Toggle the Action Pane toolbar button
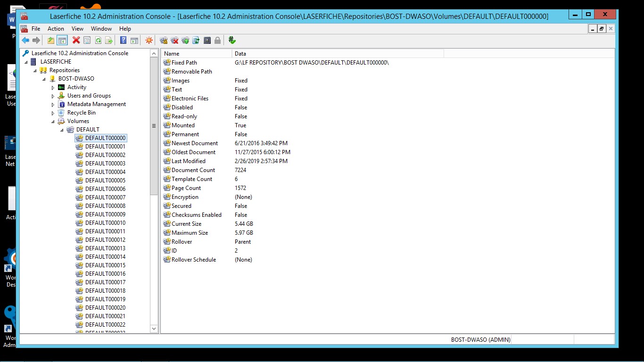 [134, 41]
